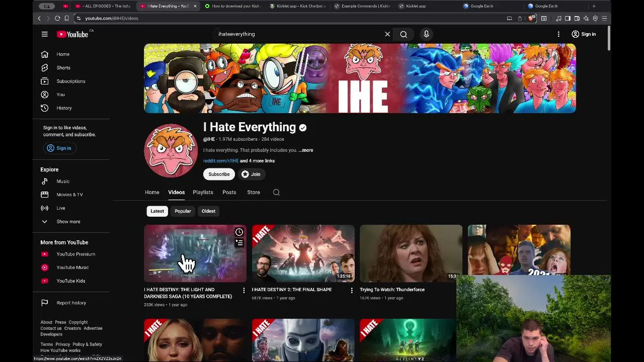Click the channel avatar picture
The image size is (644, 362).
pyautogui.click(x=171, y=151)
